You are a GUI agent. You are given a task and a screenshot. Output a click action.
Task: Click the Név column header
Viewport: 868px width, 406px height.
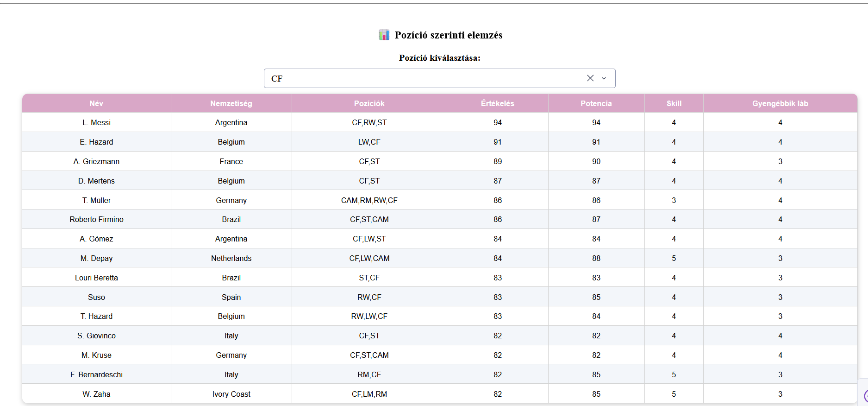click(96, 103)
